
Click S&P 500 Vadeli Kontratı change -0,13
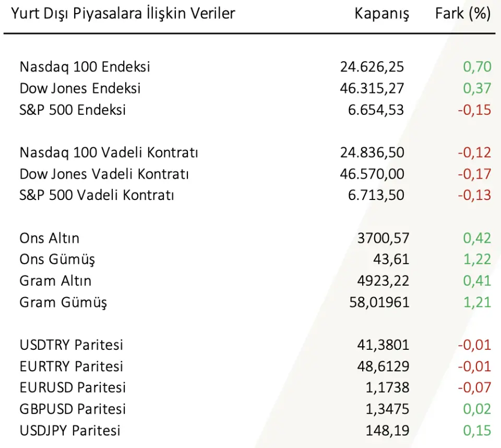pyautogui.click(x=474, y=195)
